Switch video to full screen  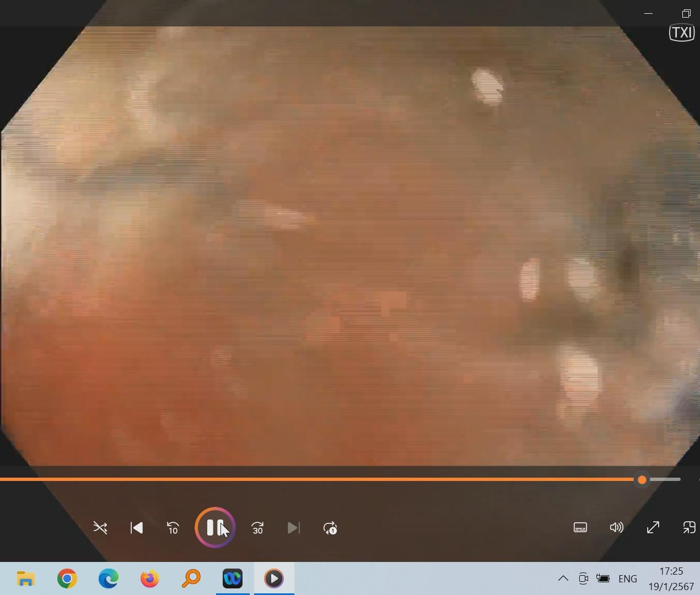(653, 528)
